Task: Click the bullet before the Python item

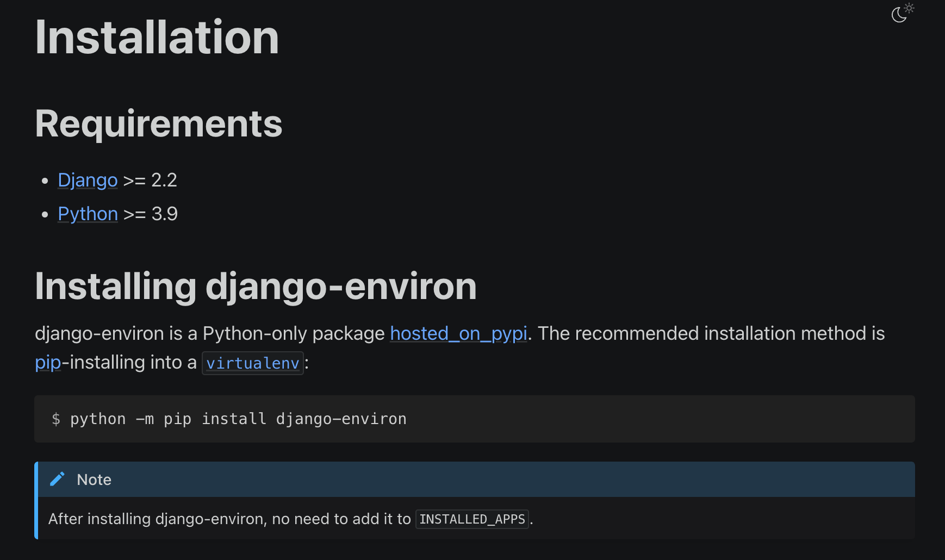Action: tap(45, 214)
